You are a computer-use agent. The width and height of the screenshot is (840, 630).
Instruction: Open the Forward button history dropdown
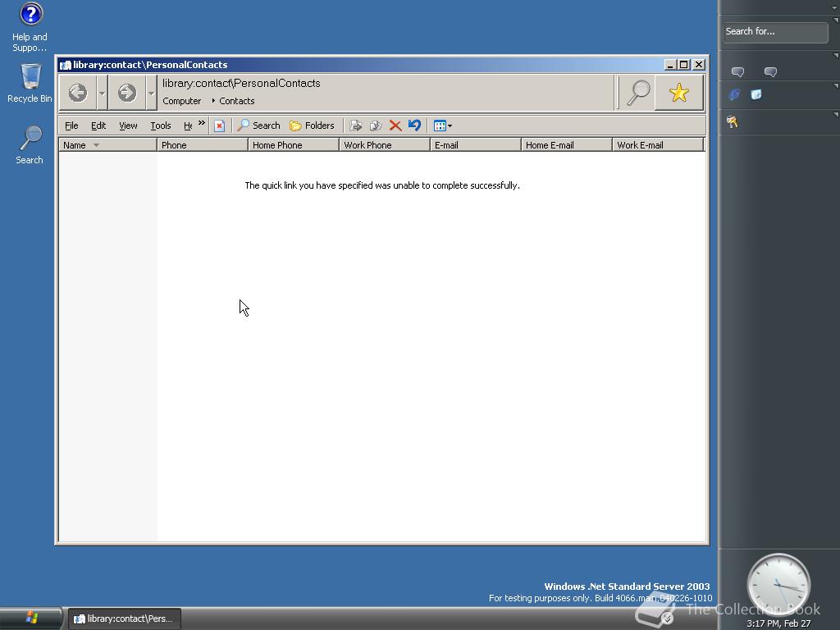151,93
